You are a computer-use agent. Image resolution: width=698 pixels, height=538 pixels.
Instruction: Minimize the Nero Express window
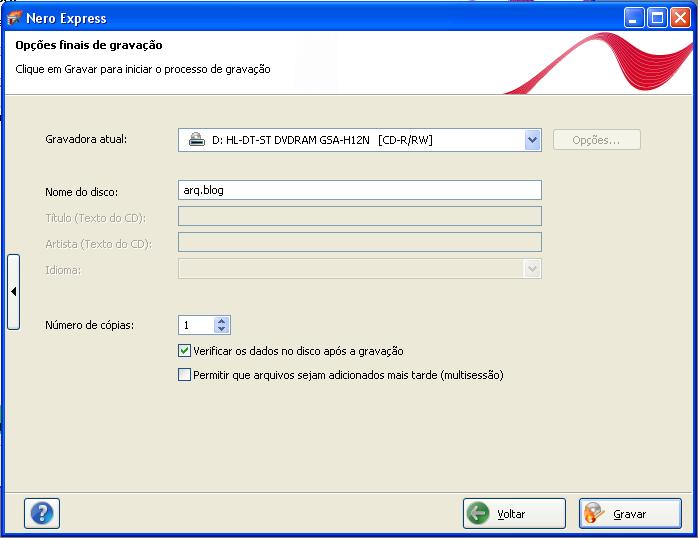pos(633,18)
